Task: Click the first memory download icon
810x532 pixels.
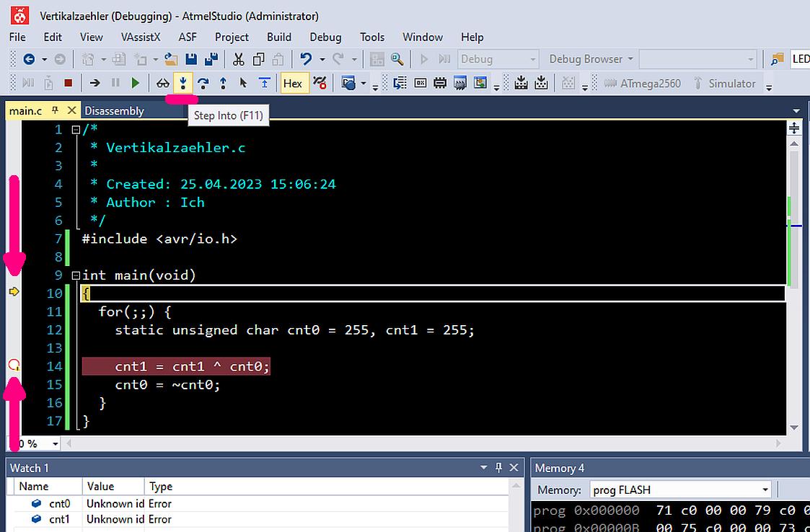Action: click(521, 83)
